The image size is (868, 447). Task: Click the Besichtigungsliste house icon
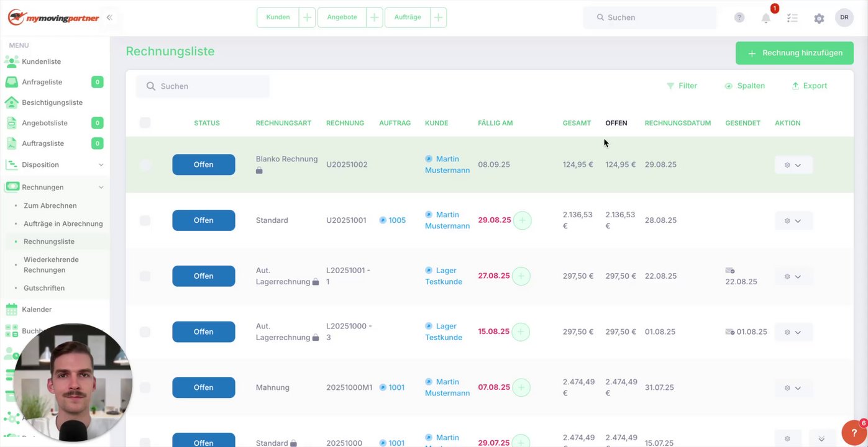pos(11,102)
